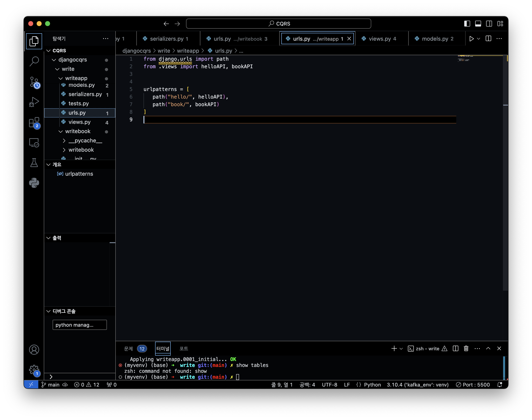Open Source Control view
The width and height of the screenshot is (532, 420).
coord(34,82)
